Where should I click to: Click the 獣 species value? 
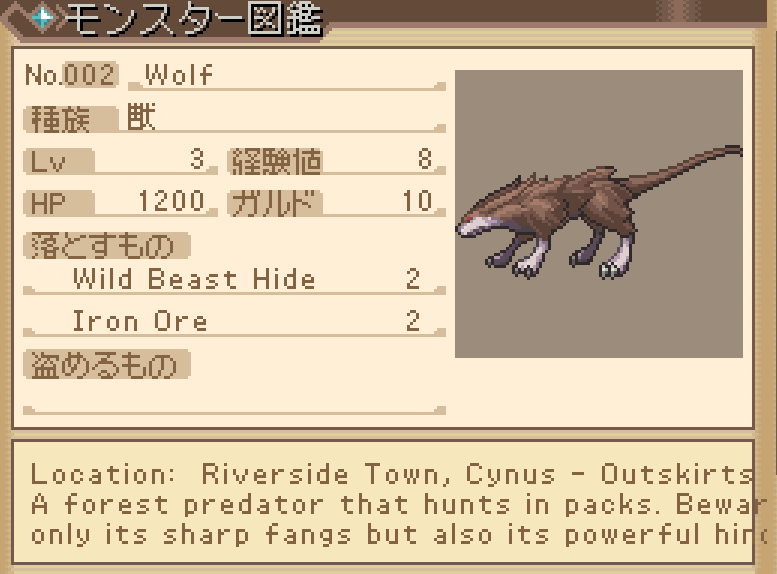coord(142,117)
